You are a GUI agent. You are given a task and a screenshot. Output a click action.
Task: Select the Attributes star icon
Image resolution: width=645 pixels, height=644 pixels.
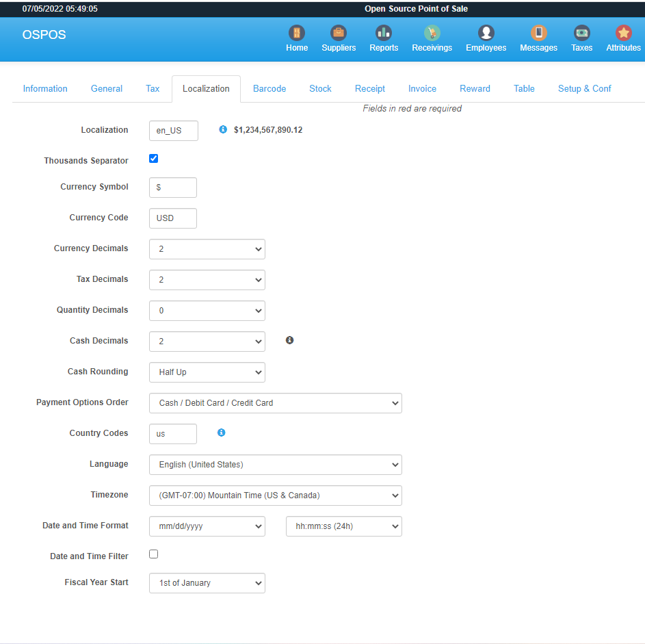pyautogui.click(x=623, y=38)
